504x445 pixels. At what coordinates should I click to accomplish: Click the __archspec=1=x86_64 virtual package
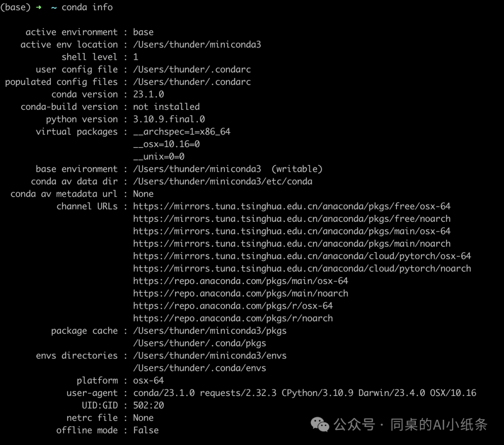(x=182, y=132)
